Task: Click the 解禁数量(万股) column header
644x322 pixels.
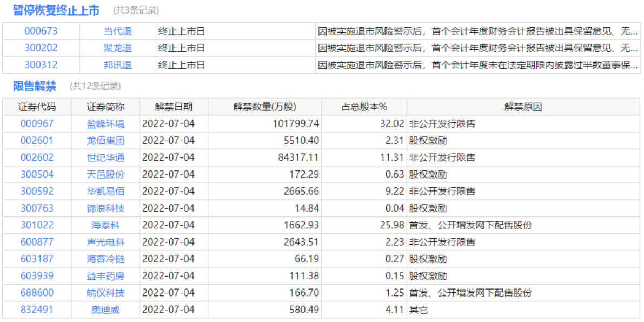Action: pos(264,107)
